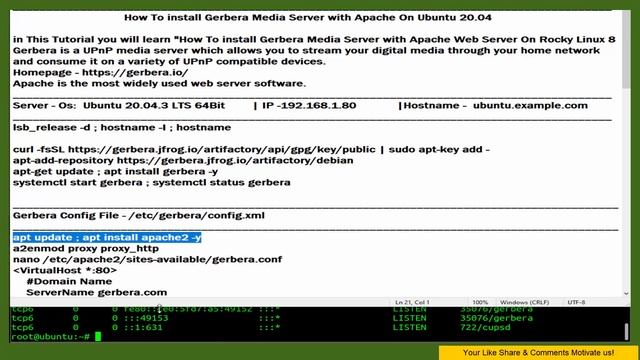Click the '<VirtualHost *:80>' line
This screenshot has height=360, width=640.
65,271
